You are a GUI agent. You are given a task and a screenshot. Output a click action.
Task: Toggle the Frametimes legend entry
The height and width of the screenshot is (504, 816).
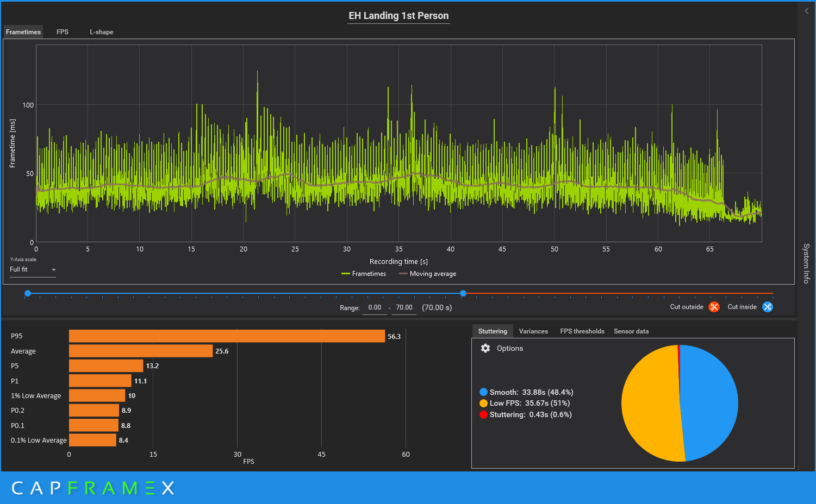tap(364, 274)
